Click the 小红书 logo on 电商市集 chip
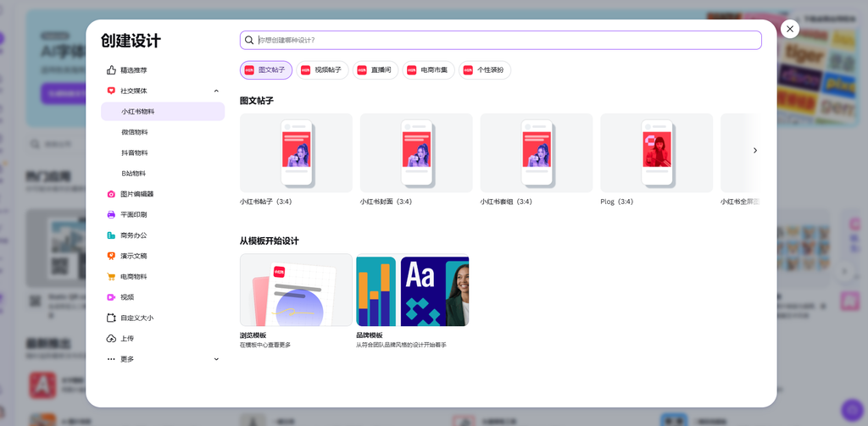Viewport: 868px width, 426px height. pos(411,70)
